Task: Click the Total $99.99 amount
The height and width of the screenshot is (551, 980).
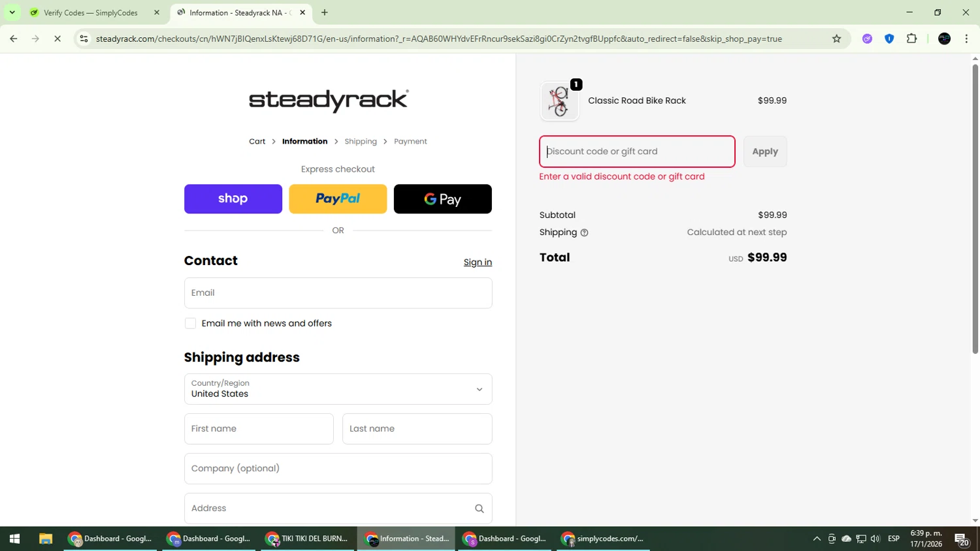Action: (x=767, y=257)
